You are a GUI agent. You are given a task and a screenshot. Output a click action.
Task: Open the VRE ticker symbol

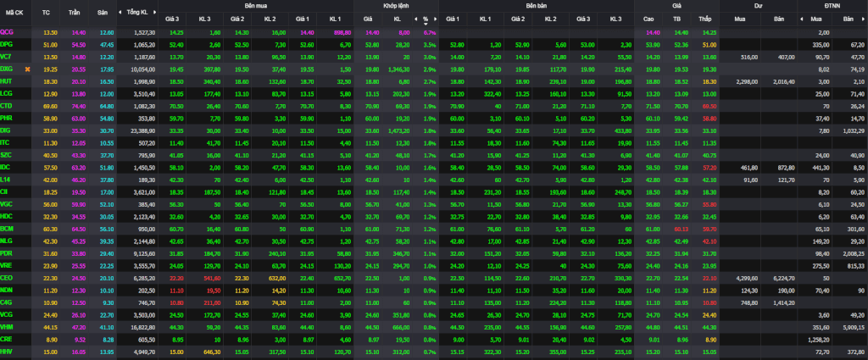click(7, 265)
